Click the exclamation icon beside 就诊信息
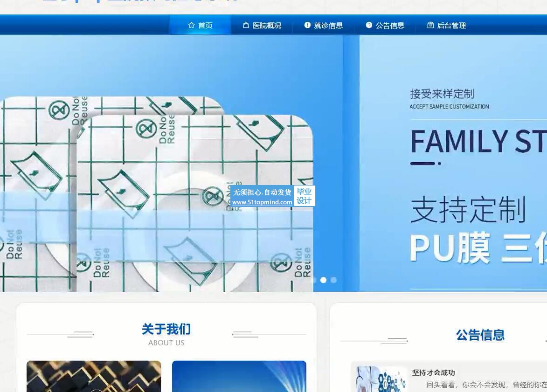Viewport: 547px width, 392px height. 307,25
